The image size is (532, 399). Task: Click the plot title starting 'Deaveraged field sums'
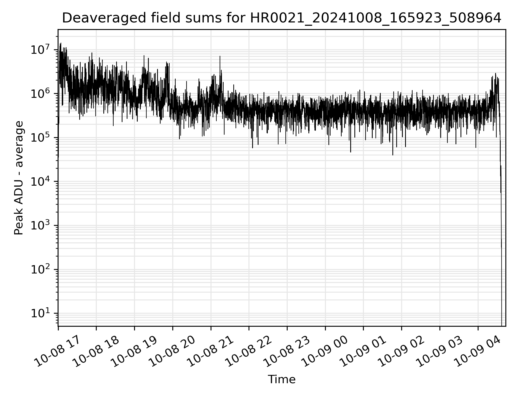[282, 18]
